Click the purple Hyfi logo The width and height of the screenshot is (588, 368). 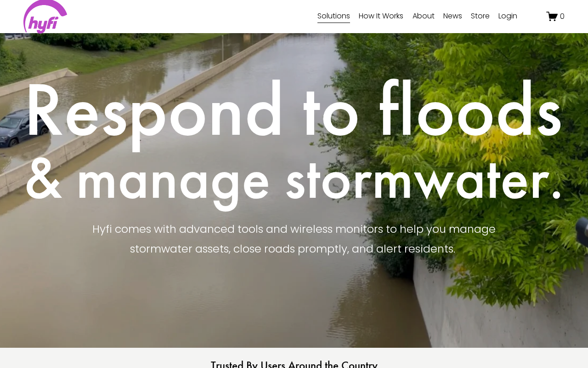[45, 17]
